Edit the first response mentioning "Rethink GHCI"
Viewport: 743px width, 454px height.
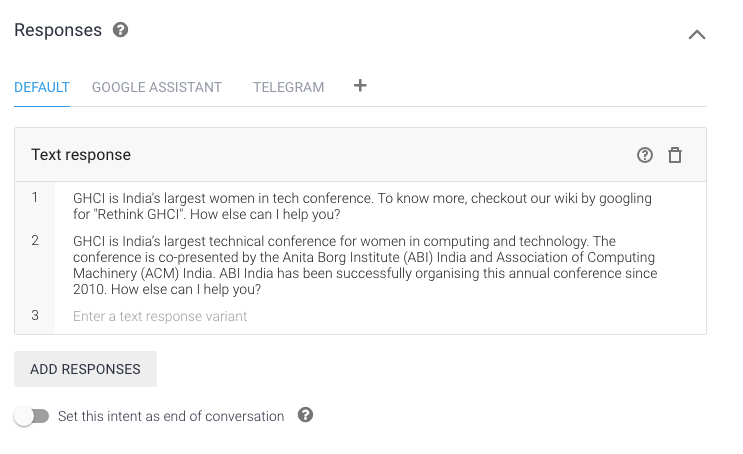click(x=362, y=207)
